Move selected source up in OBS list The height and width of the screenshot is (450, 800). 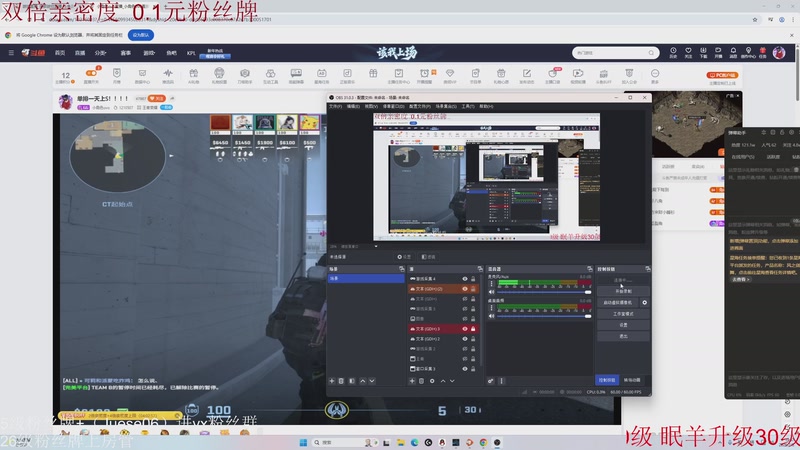pyautogui.click(x=443, y=381)
